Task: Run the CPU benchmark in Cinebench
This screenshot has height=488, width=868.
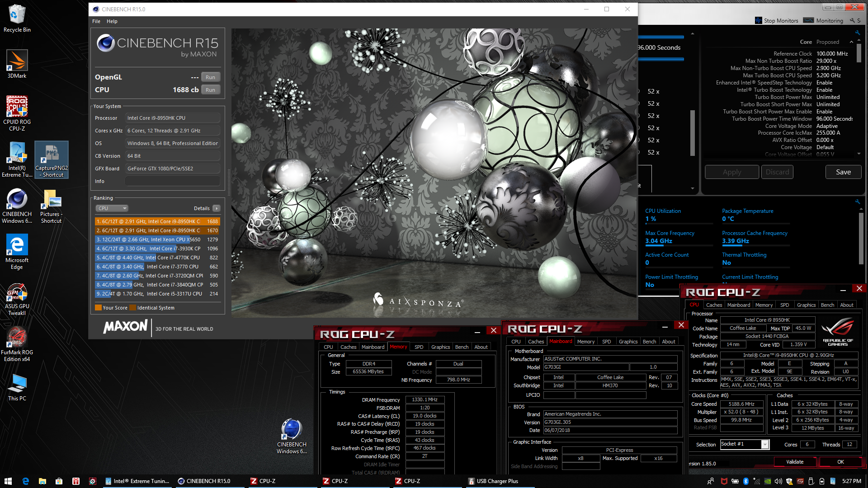Action: click(x=210, y=90)
